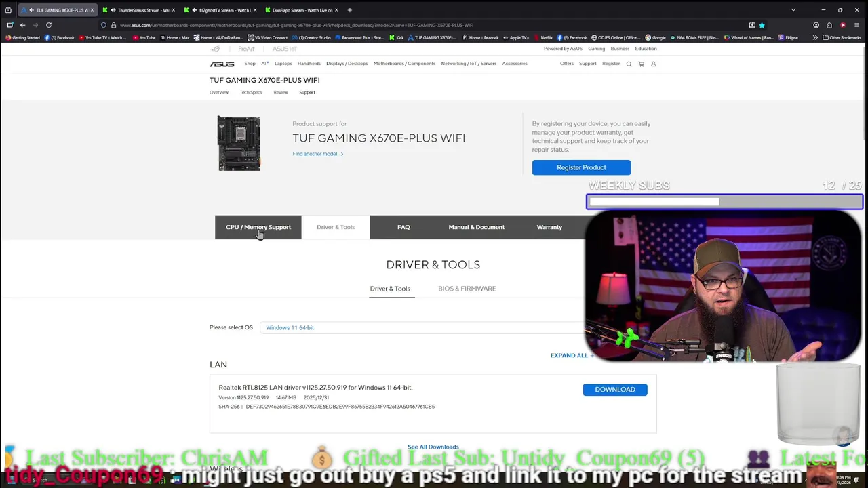The width and height of the screenshot is (868, 488).
Task: Close the f12ghostTV Stream tab
Action: click(255, 10)
